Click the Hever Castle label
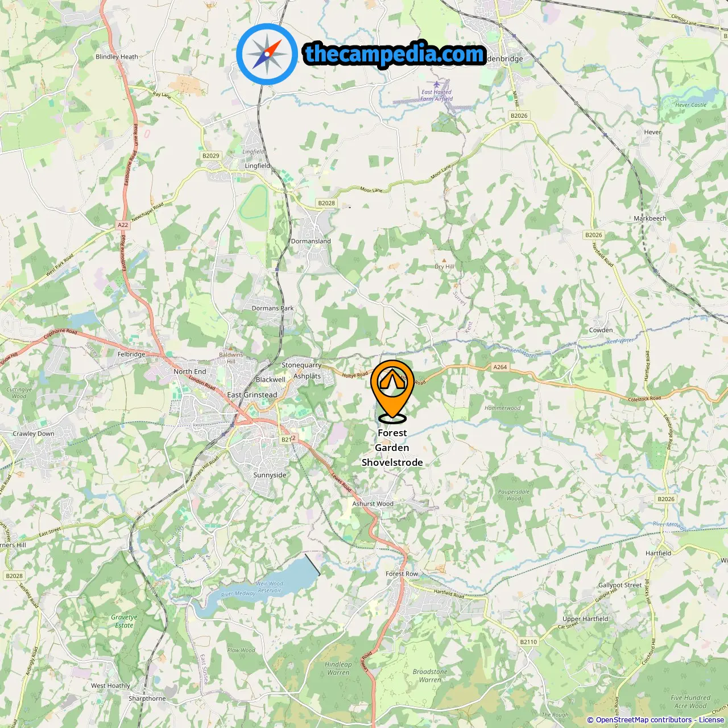This screenshot has height=728, width=728. click(x=690, y=105)
